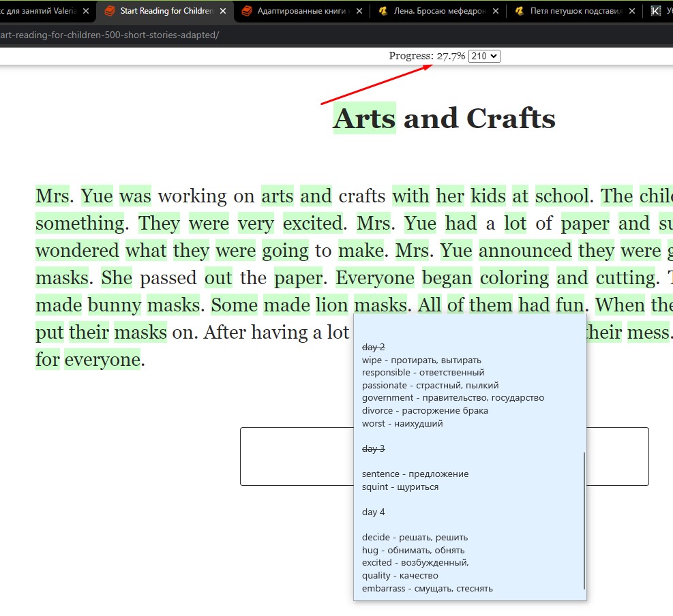The image size is (673, 616).
Task: Click the book favicon on Start Reading tab
Action: point(109,11)
